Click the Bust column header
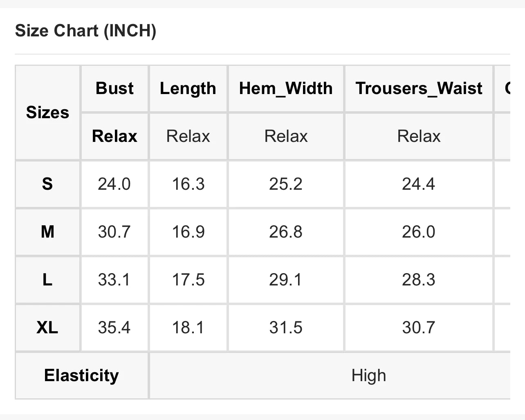This screenshot has width=525, height=420. point(114,88)
